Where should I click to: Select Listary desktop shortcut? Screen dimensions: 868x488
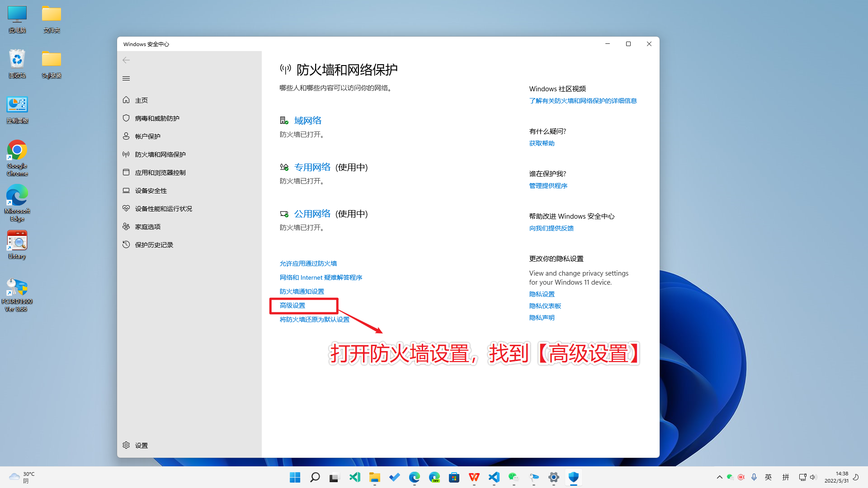(x=17, y=245)
